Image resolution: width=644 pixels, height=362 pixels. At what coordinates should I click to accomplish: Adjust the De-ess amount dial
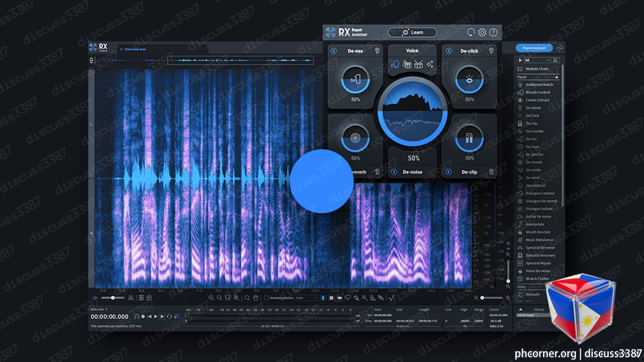pyautogui.click(x=356, y=79)
